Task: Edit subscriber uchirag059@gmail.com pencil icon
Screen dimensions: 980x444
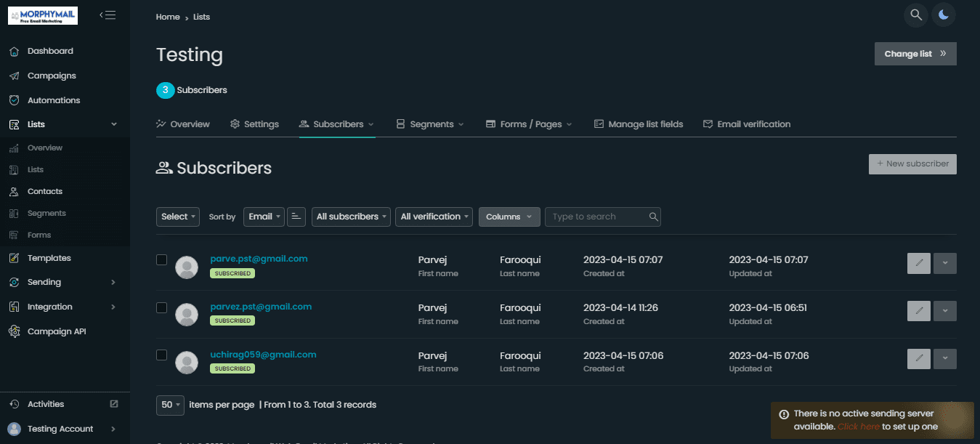Action: (919, 359)
